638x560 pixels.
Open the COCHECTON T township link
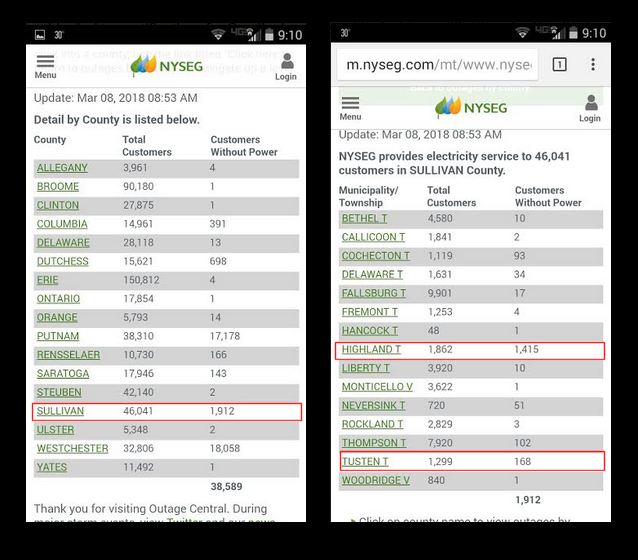point(376,256)
